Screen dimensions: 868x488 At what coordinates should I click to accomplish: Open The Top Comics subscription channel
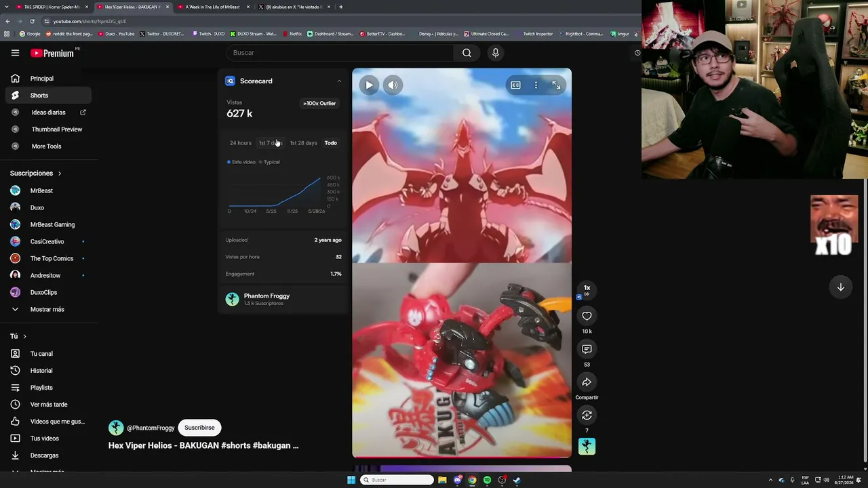tap(48, 259)
